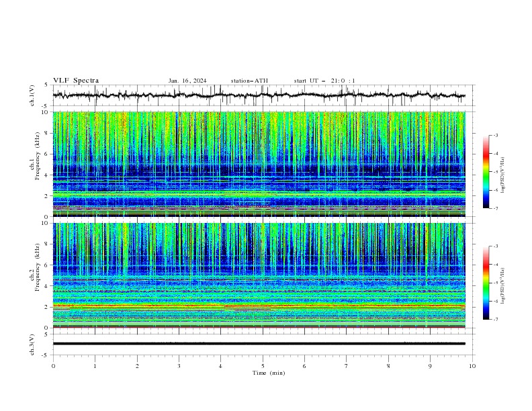
Task: Click the '0' time axis tick label
Action: click(53, 366)
